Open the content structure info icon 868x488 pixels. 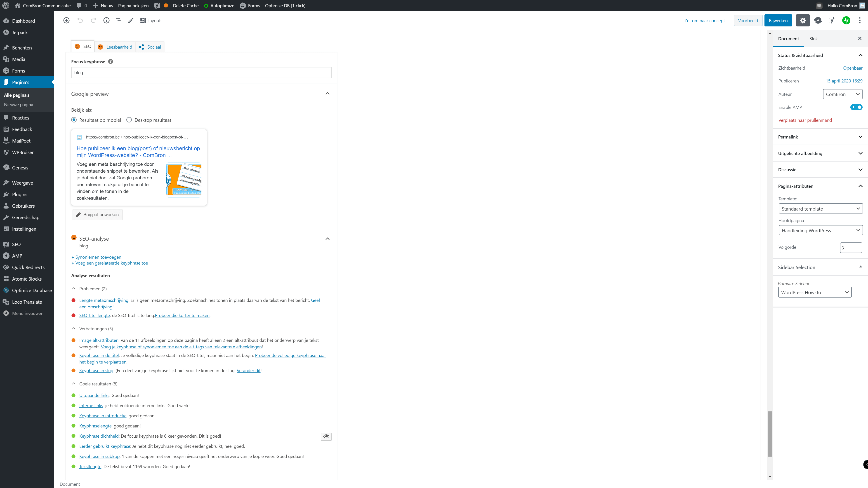coord(106,21)
